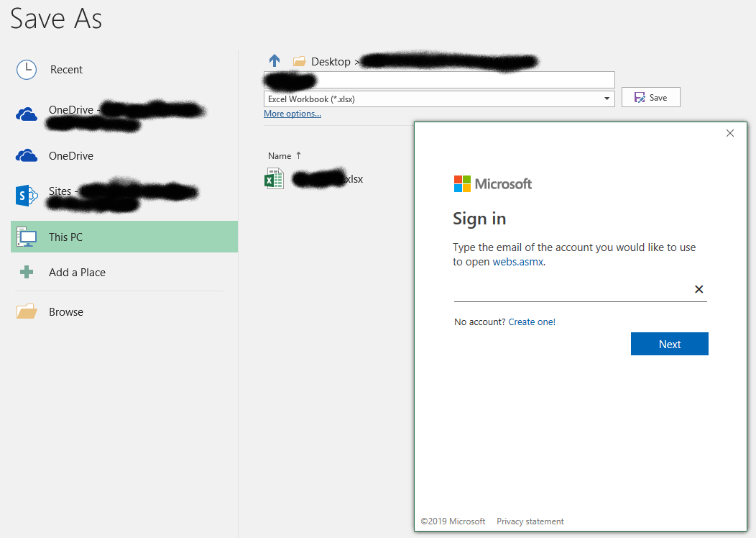Click the first OneDrive cloud icon with redacted name

27,115
